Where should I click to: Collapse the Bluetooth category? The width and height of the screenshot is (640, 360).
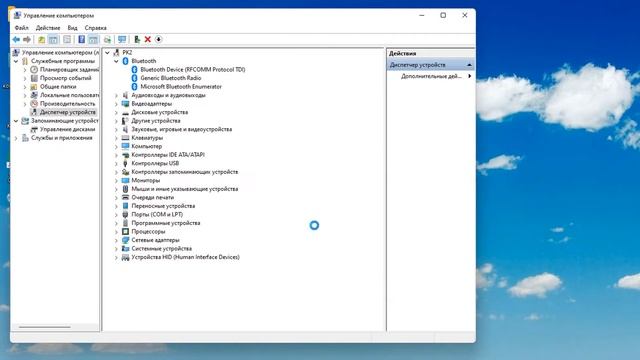click(116, 61)
